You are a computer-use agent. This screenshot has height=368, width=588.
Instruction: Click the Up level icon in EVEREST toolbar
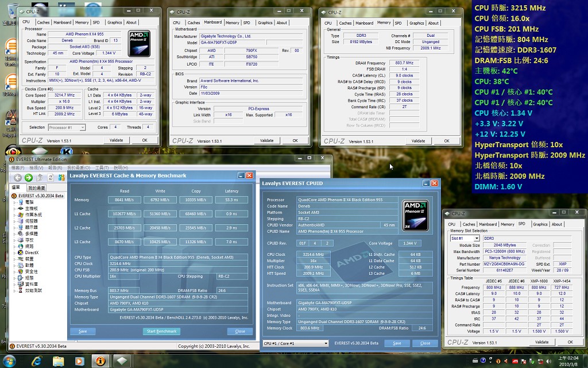(x=40, y=178)
